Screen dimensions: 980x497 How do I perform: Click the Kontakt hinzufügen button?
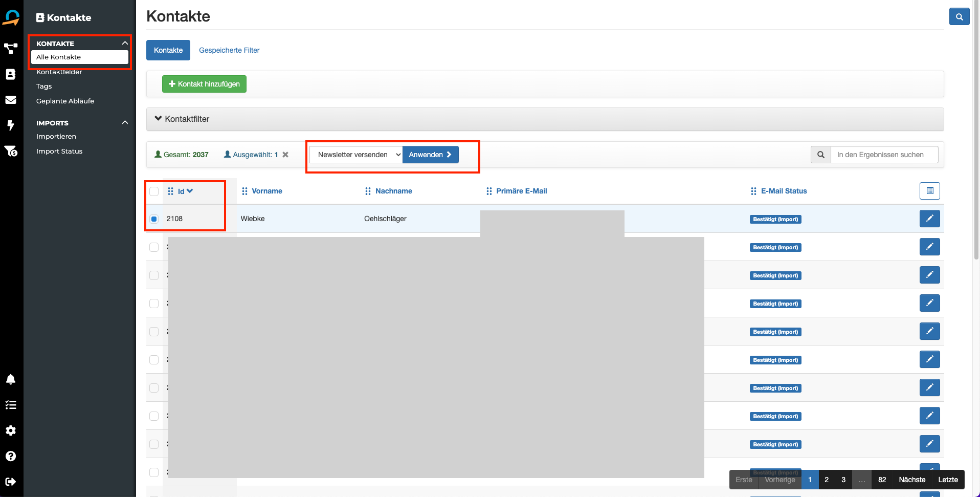pyautogui.click(x=204, y=84)
